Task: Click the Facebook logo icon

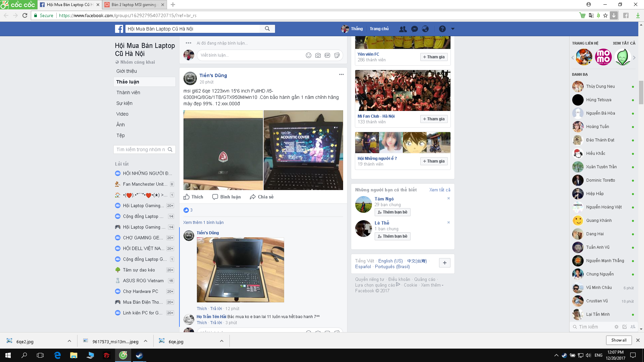Action: 119,29
